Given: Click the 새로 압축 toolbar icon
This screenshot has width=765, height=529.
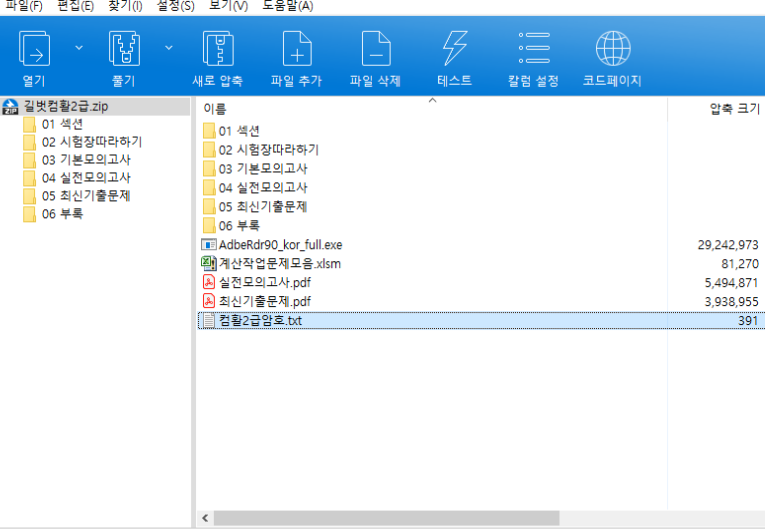Looking at the screenshot, I should [x=218, y=48].
